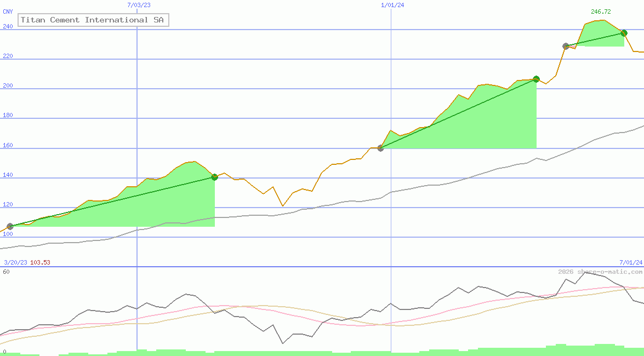The width and height of the screenshot is (644, 356).
Task: Click the 1/01/24 date label at top
Action: (392, 5)
